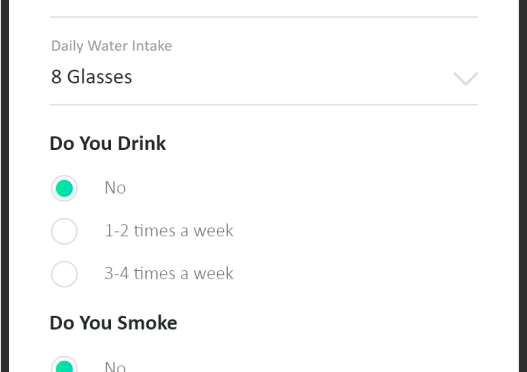The height and width of the screenshot is (372, 527).
Task: Click the Do You Smoke heading
Action: pyautogui.click(x=113, y=323)
